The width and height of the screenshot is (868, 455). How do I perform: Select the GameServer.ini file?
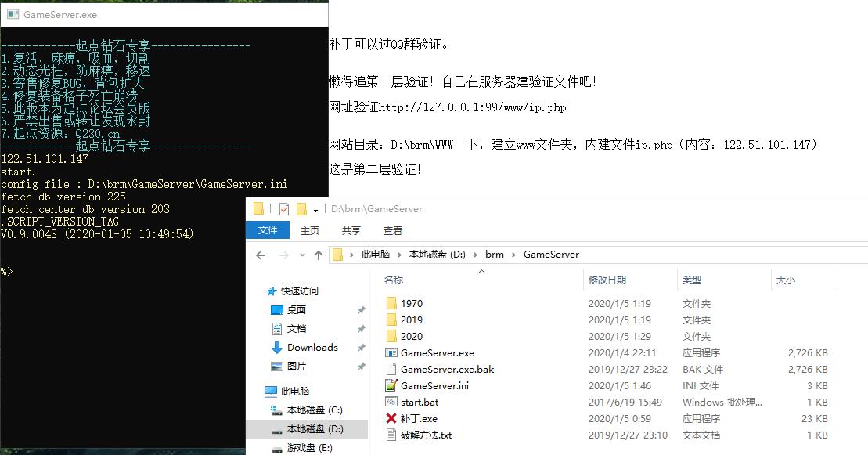[434, 385]
